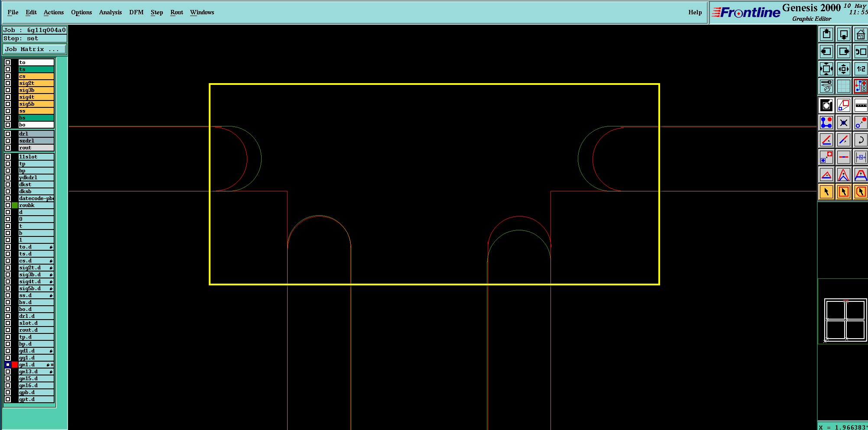The image size is (868, 430).
Task: Open the Windows menu
Action: click(x=202, y=12)
